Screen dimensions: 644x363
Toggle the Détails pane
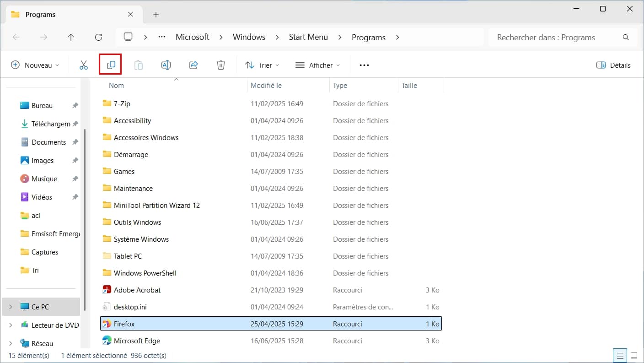613,65
